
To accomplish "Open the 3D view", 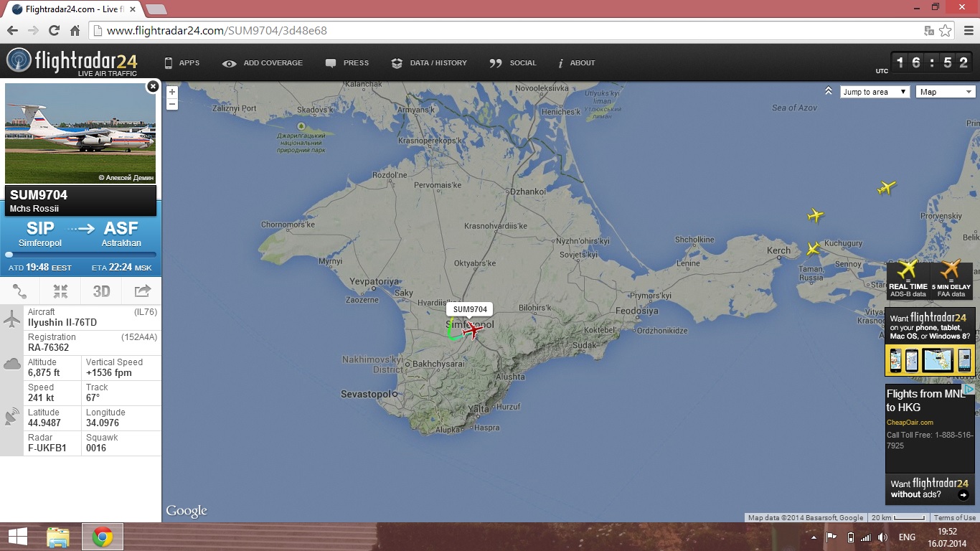I will click(x=101, y=291).
